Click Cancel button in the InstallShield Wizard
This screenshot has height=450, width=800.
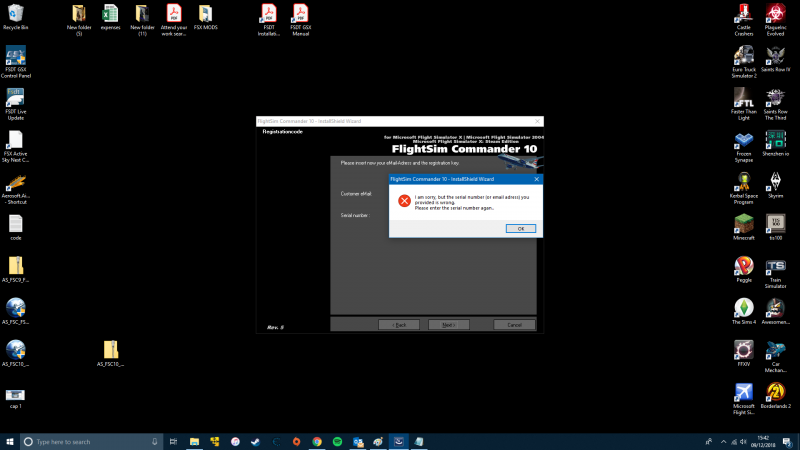tap(514, 325)
